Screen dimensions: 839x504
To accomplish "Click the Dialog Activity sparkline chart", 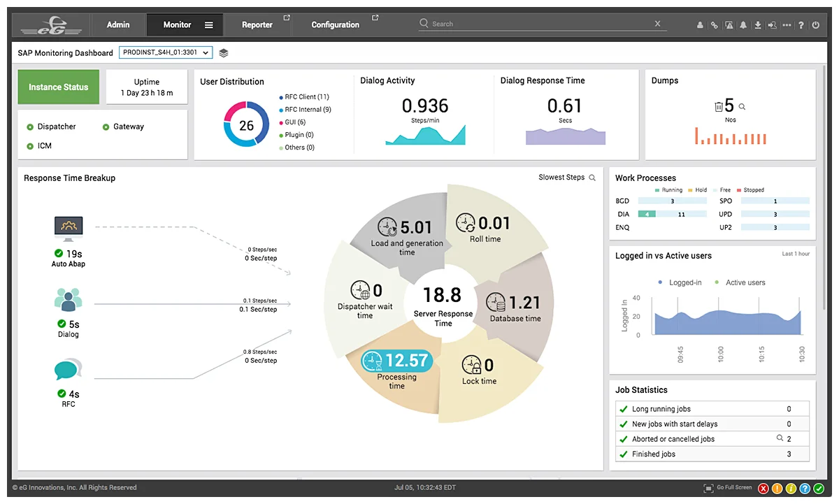I will [425, 135].
